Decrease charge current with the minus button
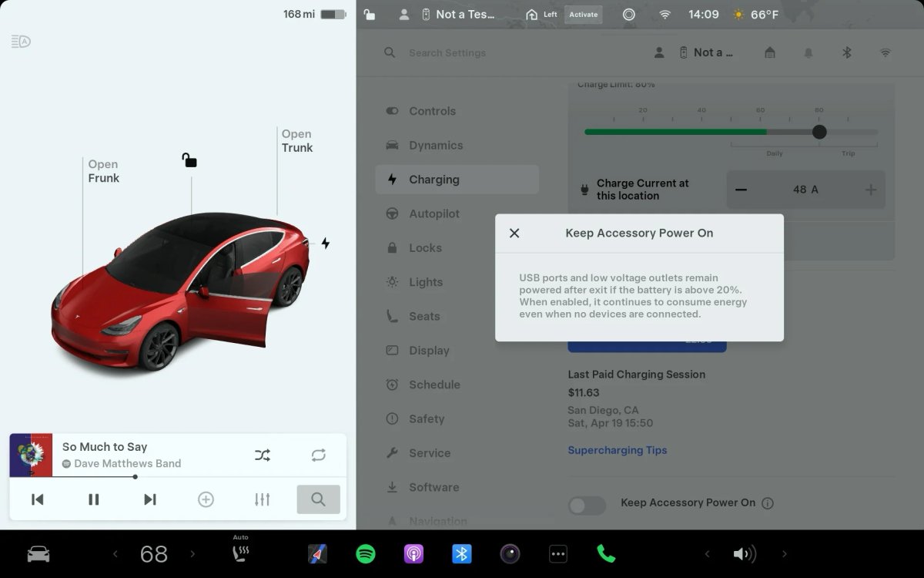Screen dimensions: 924x578 (741, 190)
